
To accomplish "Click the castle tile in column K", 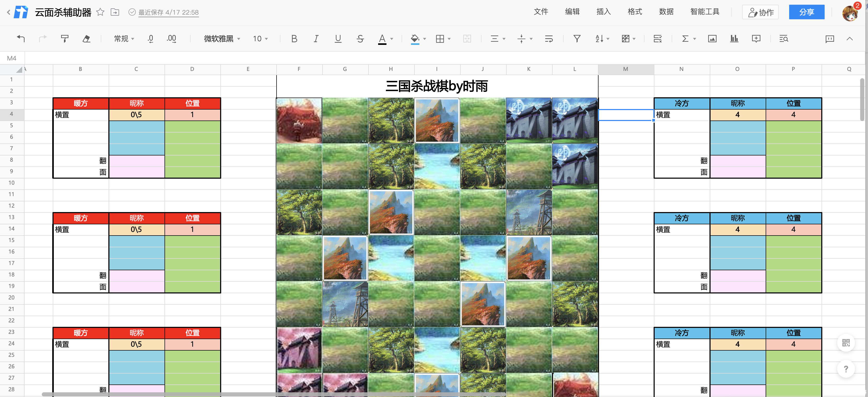I will (x=529, y=121).
